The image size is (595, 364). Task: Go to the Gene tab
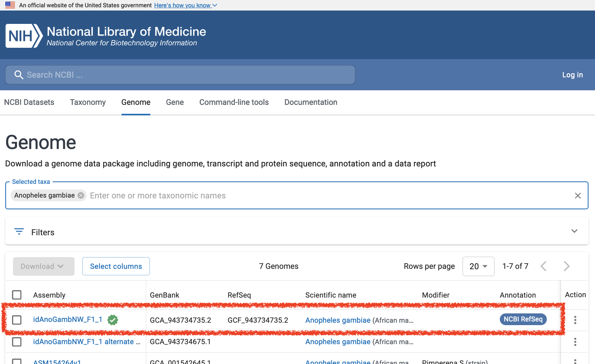click(175, 102)
